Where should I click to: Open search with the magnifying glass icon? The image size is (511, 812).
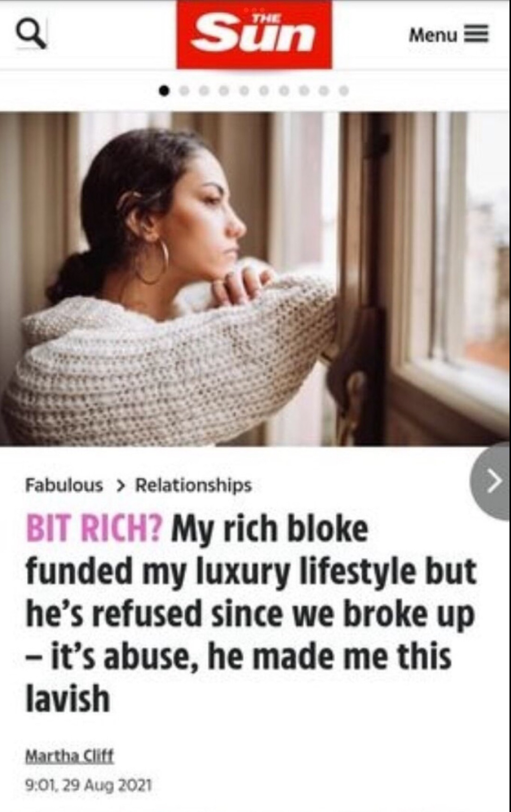click(31, 35)
